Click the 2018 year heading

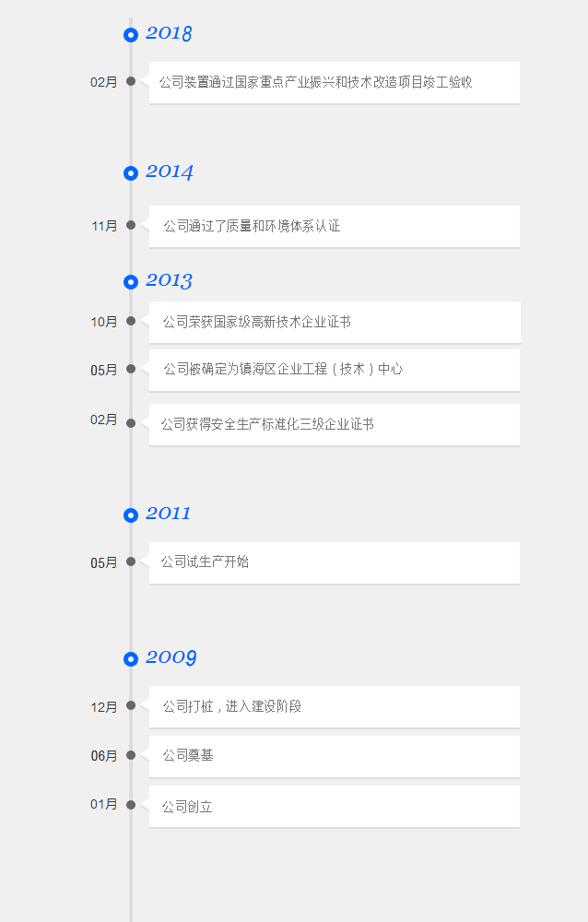[169, 34]
